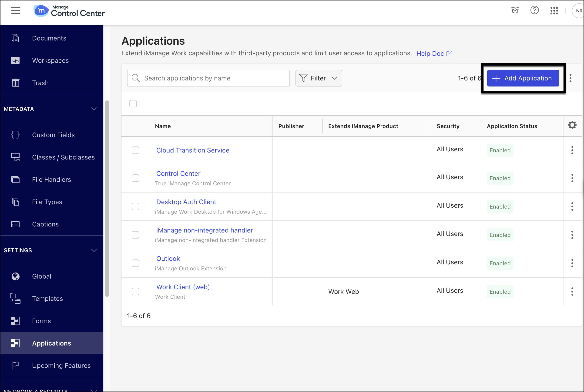Click the iManage Control Center logo

pyautogui.click(x=69, y=11)
